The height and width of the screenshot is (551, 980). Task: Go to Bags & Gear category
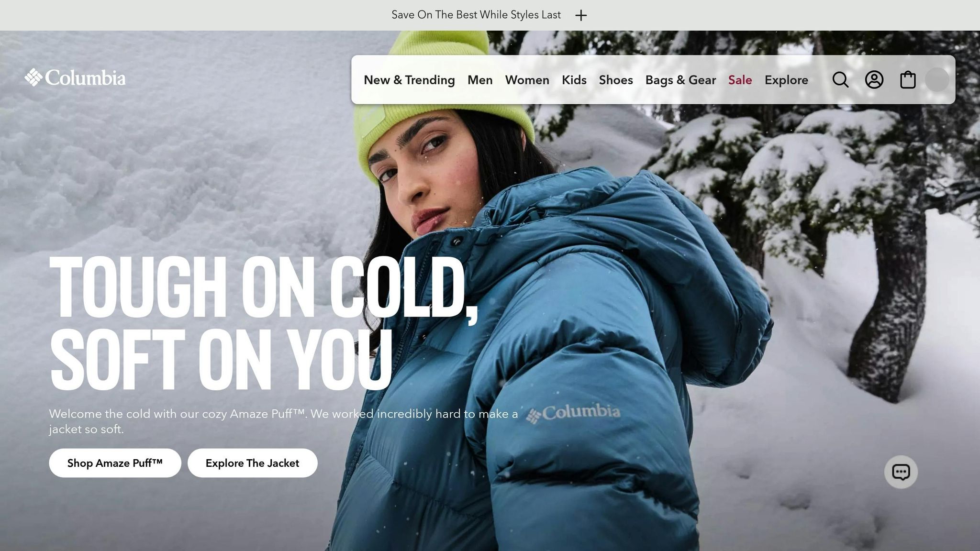tap(680, 80)
